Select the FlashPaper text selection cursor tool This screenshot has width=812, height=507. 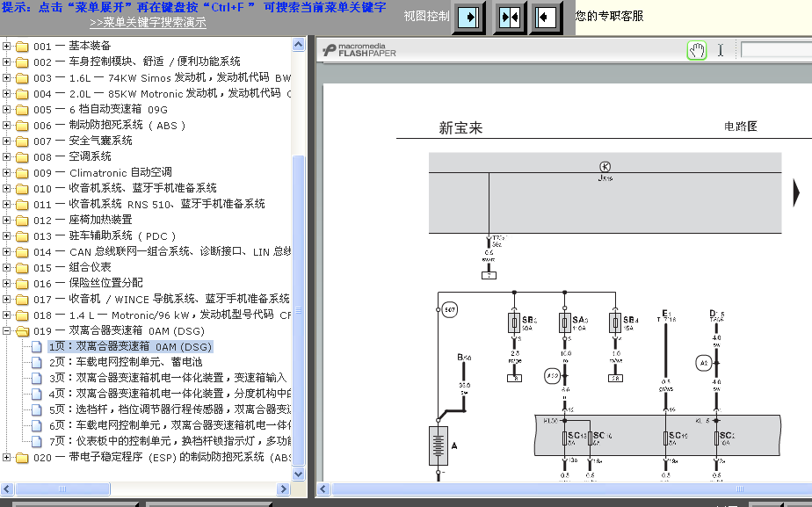click(x=721, y=50)
